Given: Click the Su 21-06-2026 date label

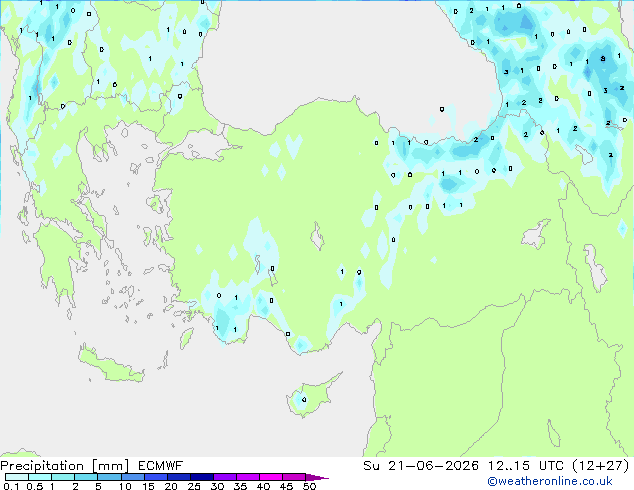Looking at the screenshot, I should (x=421, y=466).
